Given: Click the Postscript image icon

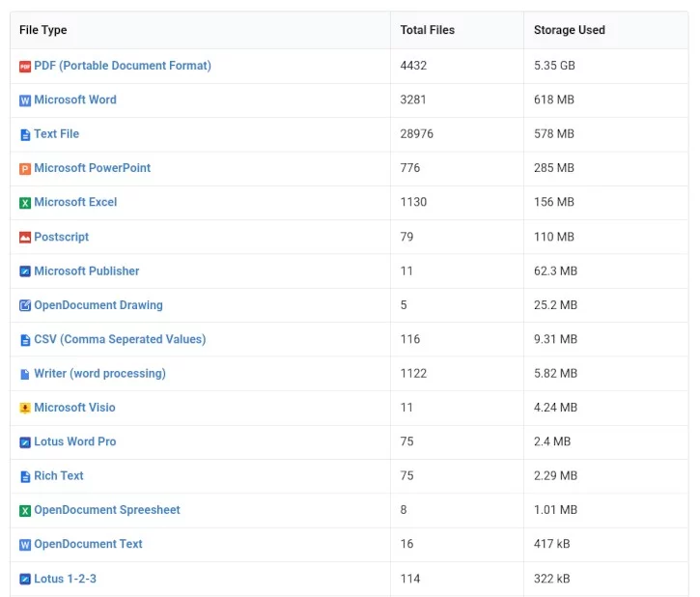Looking at the screenshot, I should (25, 237).
